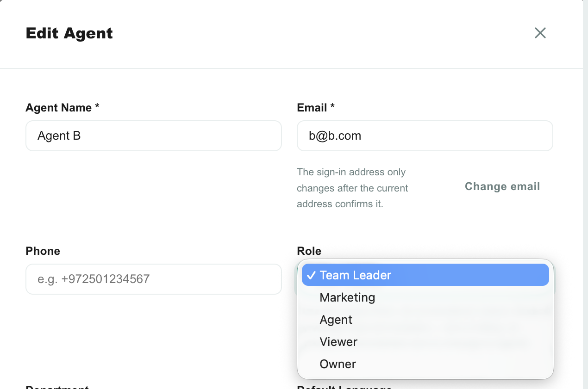Click the Email * label
588x389 pixels.
[316, 108]
